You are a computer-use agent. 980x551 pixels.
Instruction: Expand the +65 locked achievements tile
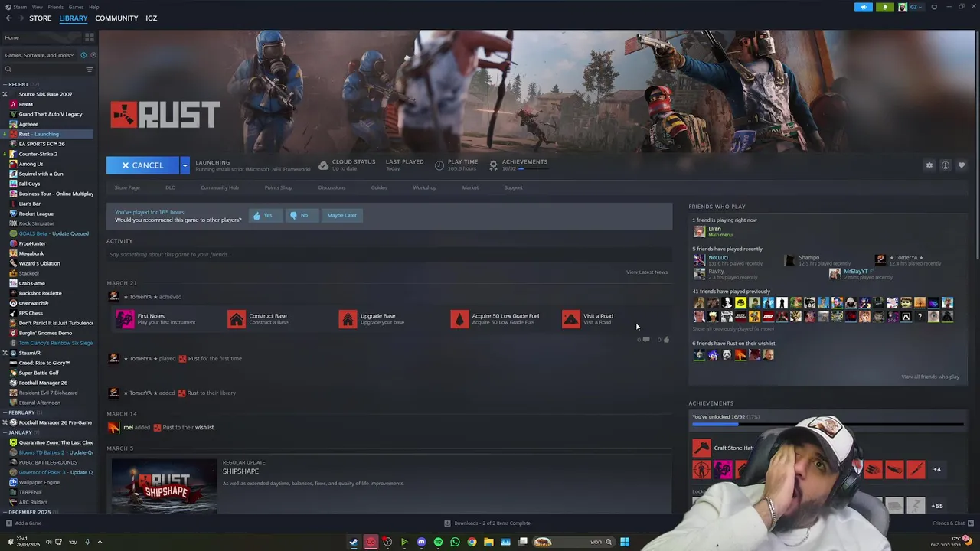(937, 506)
